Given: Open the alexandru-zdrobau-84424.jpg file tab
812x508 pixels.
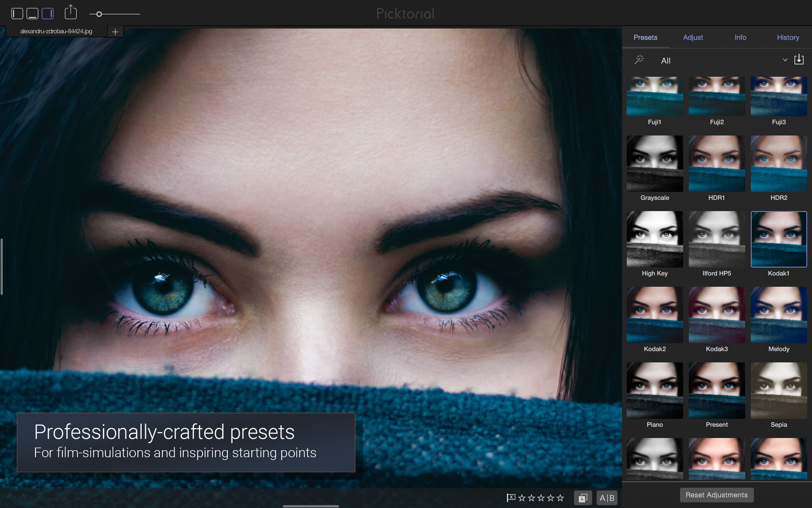Looking at the screenshot, I should click(x=56, y=31).
